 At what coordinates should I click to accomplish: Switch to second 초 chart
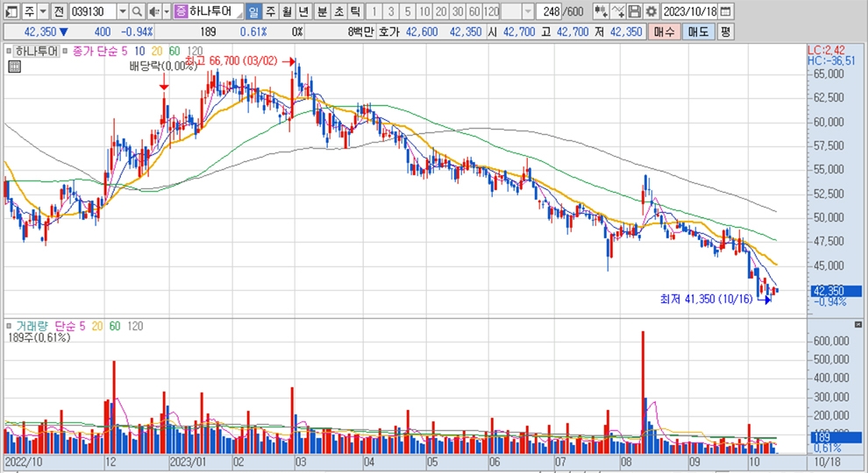pyautogui.click(x=338, y=11)
